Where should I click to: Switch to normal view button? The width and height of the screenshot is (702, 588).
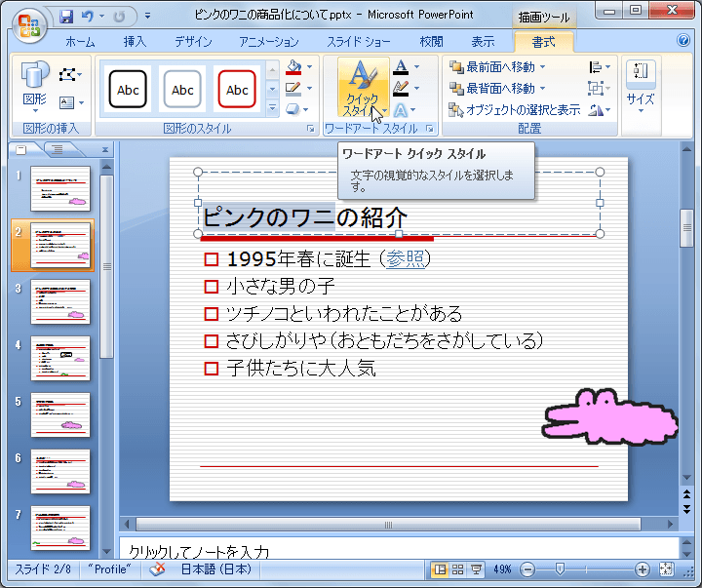pyautogui.click(x=440, y=569)
